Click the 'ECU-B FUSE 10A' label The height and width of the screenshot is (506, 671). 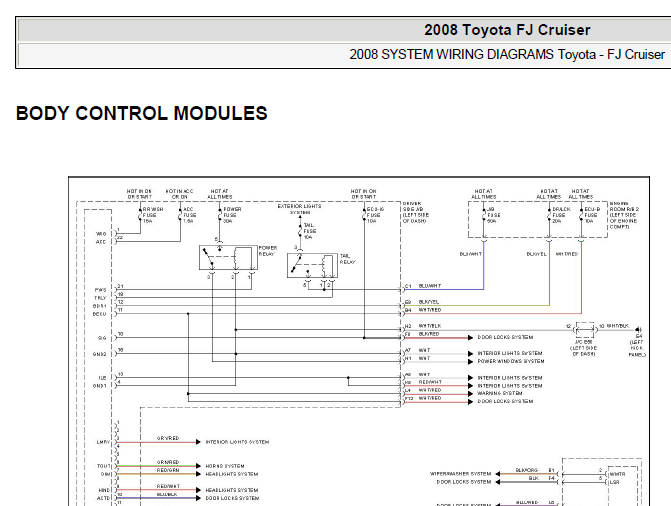pos(592,215)
